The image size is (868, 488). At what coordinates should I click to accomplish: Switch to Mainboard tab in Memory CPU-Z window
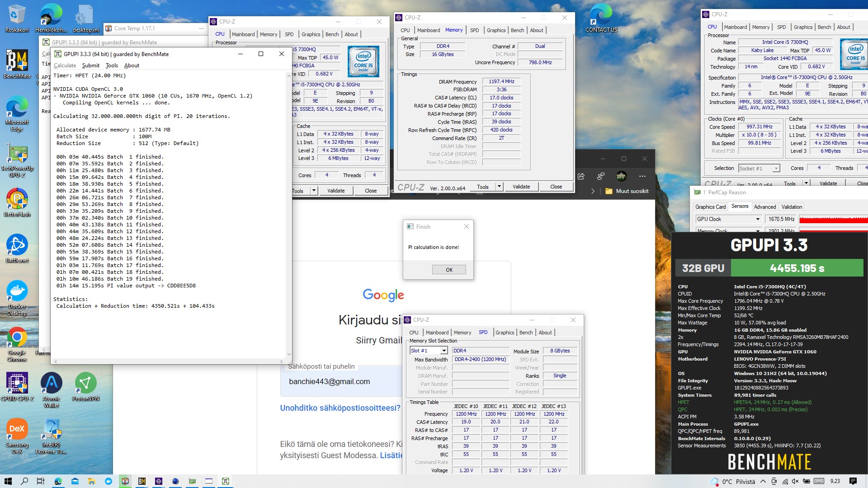(428, 30)
